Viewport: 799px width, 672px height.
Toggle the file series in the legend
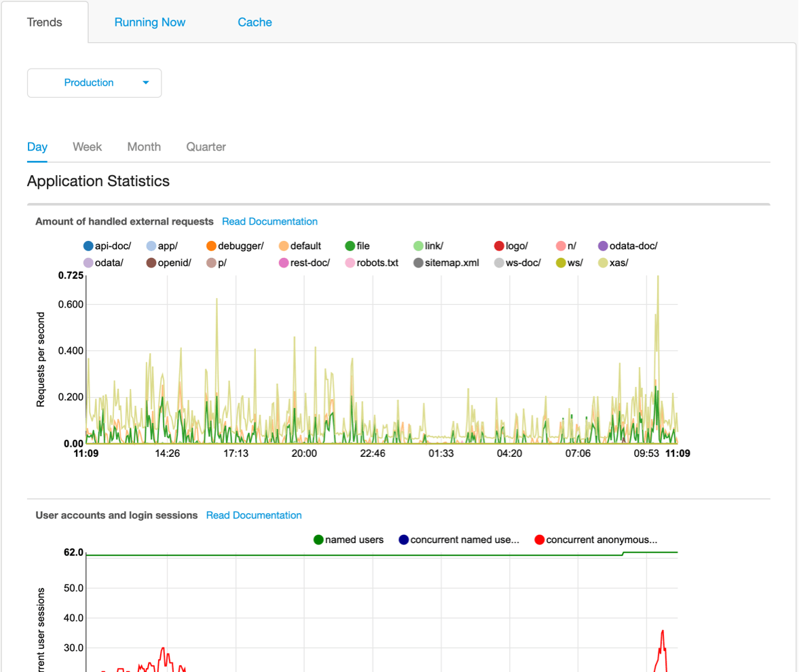(x=357, y=246)
